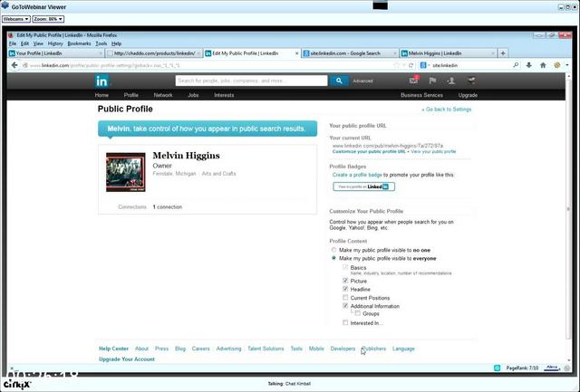This screenshot has height=392, width=580.
Task: Click Go back to Settings link
Action: [447, 110]
